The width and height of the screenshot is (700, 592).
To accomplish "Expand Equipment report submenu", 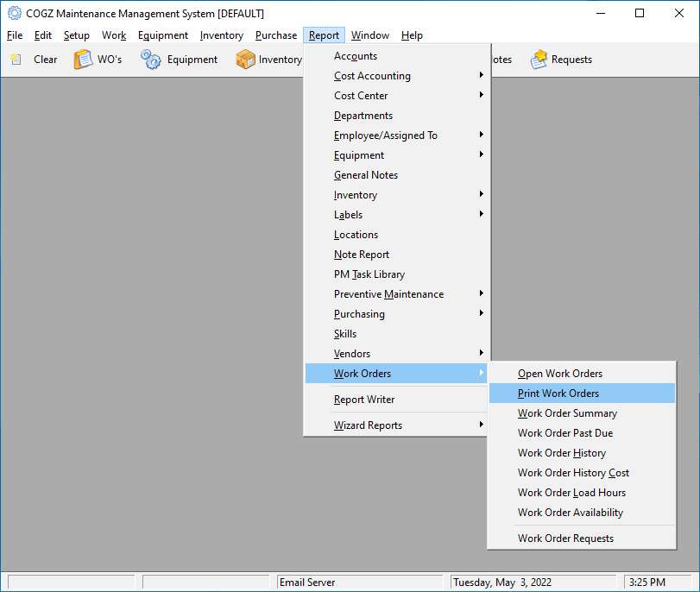I will (397, 155).
